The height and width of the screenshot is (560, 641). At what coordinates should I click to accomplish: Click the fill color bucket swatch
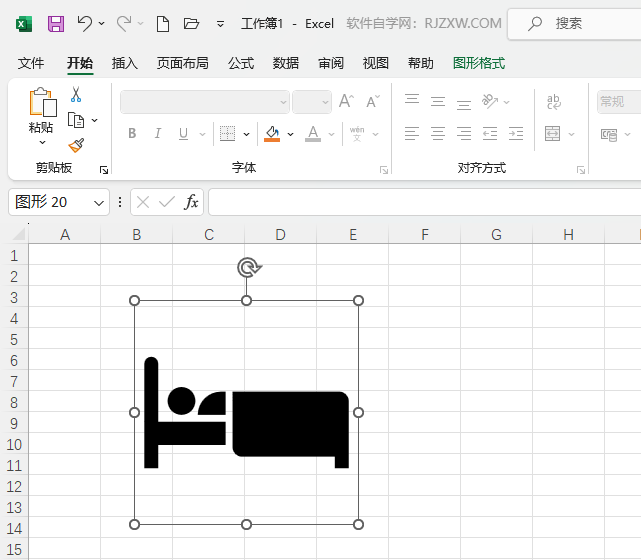coord(271,134)
